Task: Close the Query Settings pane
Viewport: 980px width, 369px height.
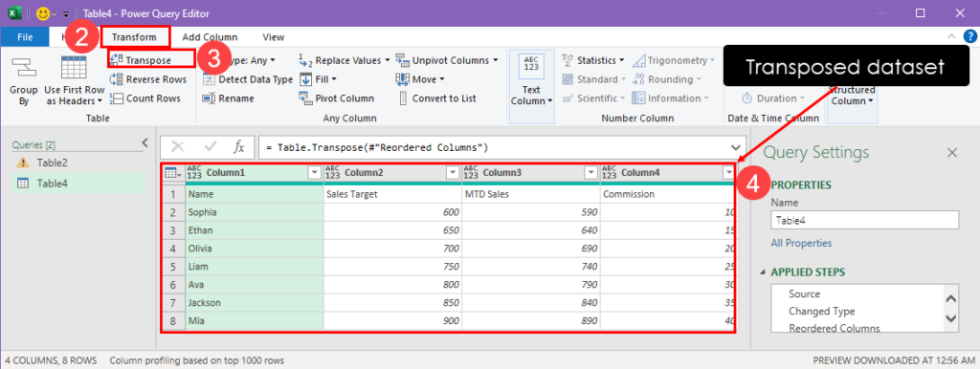Action: (x=952, y=152)
